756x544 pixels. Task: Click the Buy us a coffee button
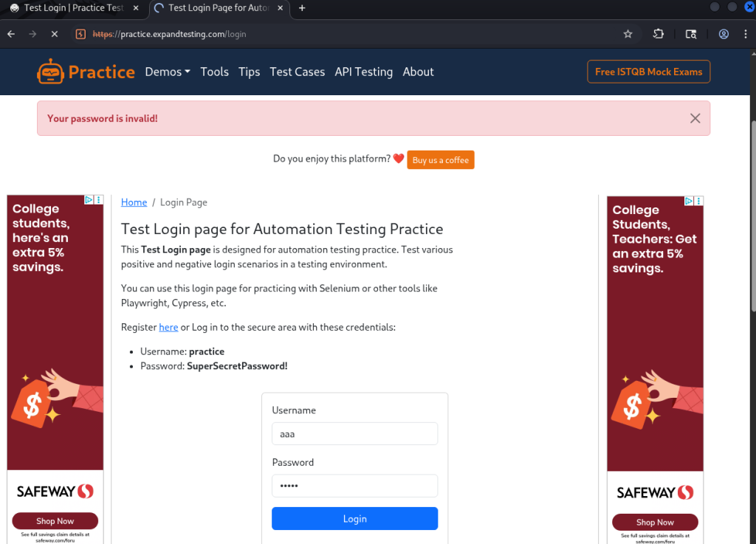[440, 160]
